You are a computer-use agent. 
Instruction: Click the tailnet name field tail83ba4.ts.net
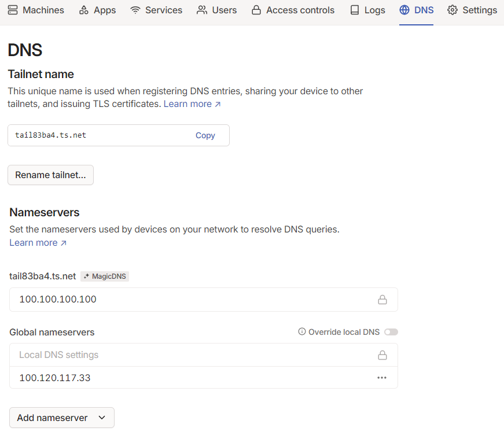point(118,135)
